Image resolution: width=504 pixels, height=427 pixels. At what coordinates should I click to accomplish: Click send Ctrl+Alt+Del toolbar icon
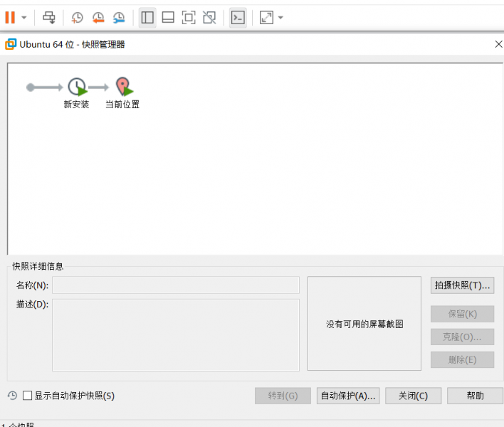pyautogui.click(x=49, y=18)
